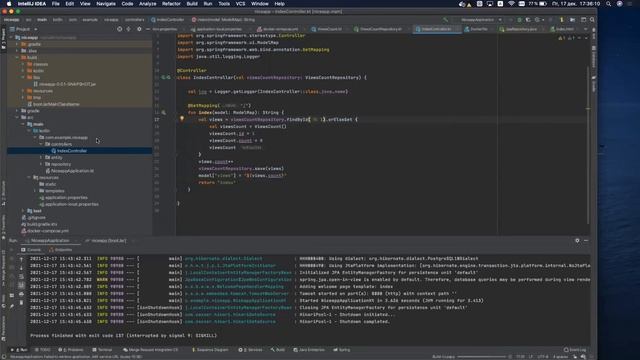Collapse the build folder in project tree
The height and width of the screenshot is (360, 640).
pyautogui.click(x=17, y=58)
